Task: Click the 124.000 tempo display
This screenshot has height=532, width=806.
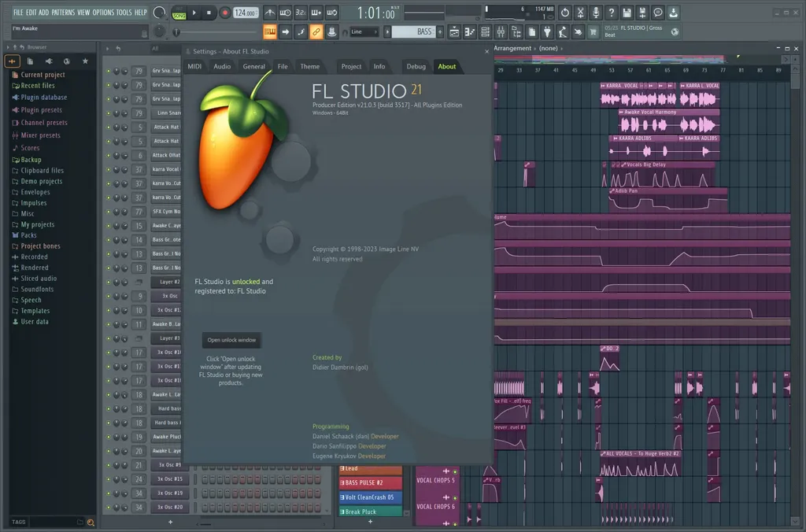Action: tap(246, 13)
